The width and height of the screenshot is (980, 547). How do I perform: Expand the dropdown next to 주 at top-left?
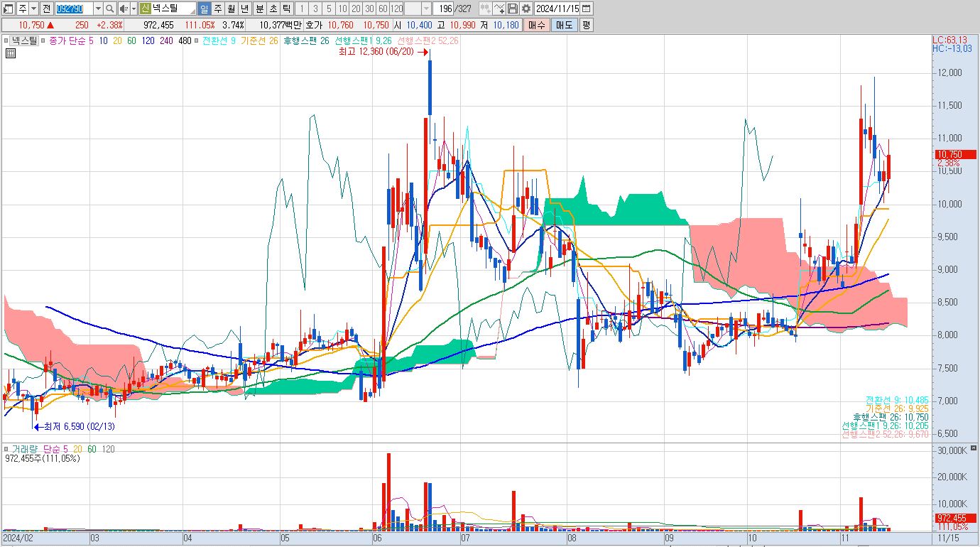pyautogui.click(x=33, y=9)
